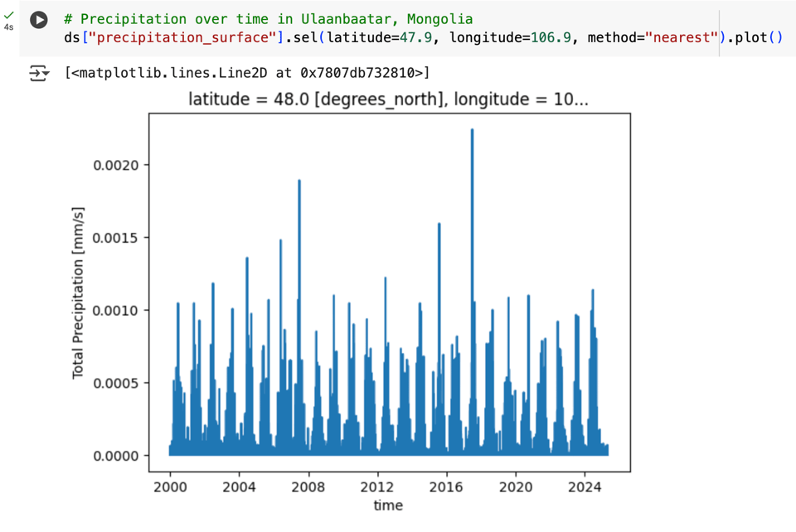Click the matplotlib Line2D output text
The image size is (796, 532).
click(247, 73)
